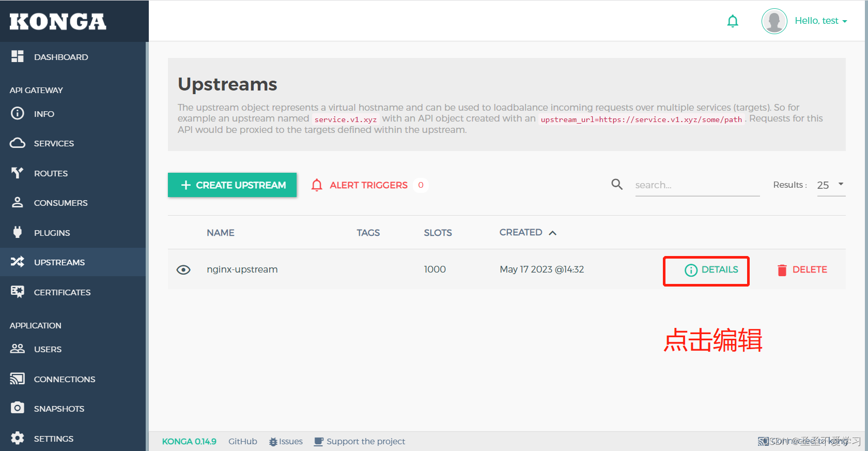Viewport: 868px width, 451px height.
Task: Toggle the eye icon for nginx-upstream
Action: (x=183, y=270)
